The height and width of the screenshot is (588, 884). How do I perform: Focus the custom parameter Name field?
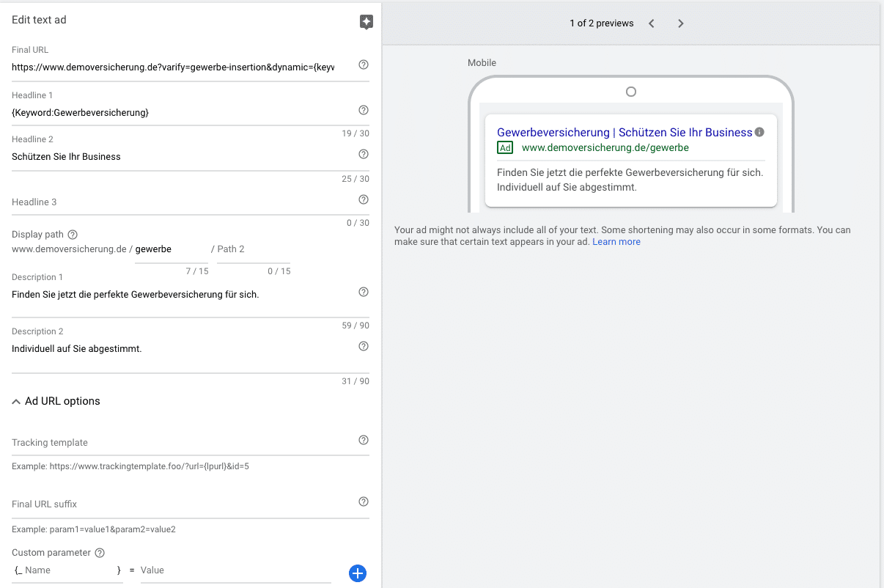pos(69,570)
